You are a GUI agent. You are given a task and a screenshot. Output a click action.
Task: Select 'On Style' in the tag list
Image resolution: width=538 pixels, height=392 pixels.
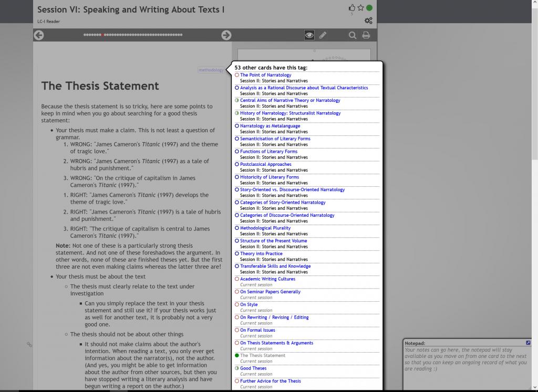coord(249,305)
